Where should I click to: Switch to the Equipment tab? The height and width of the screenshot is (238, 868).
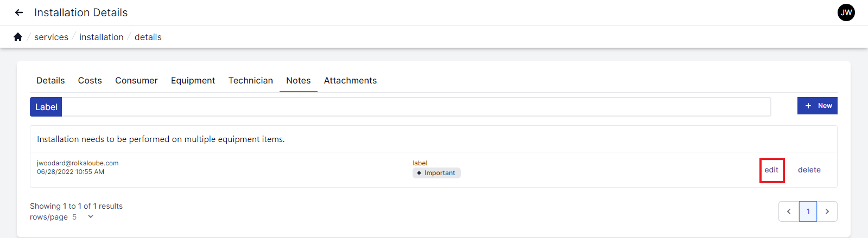tap(193, 80)
